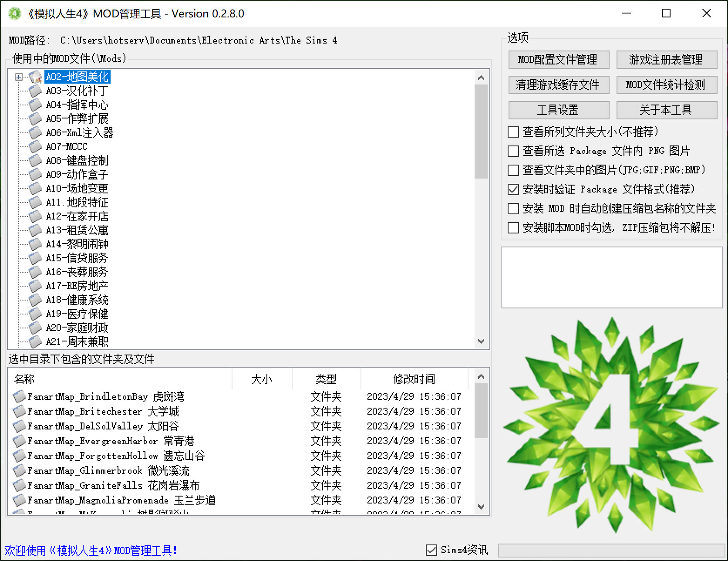Screen dimensions: 728x561
Task: Click the folder icon beside A12-在家开店
Action: [x=35, y=216]
